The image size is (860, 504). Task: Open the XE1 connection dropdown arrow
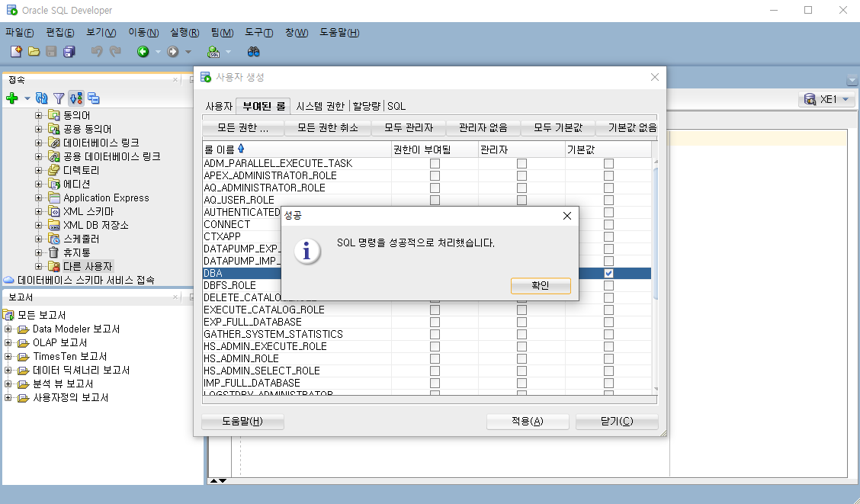[846, 99]
